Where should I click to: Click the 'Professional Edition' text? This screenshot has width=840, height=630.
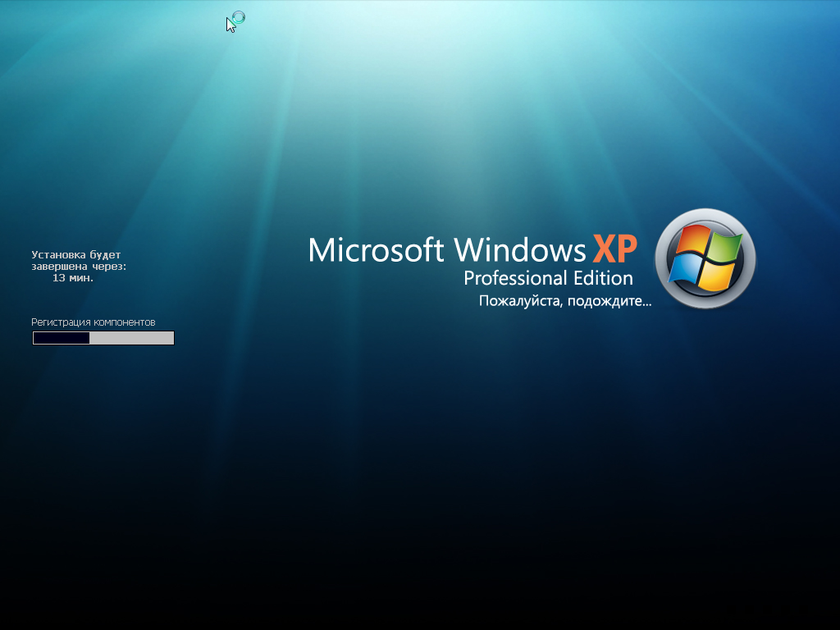(548, 278)
